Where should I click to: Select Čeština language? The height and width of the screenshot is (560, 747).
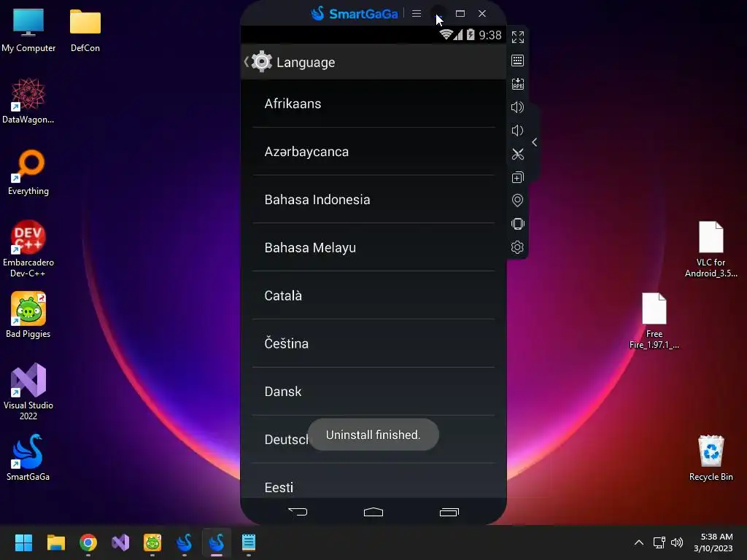click(x=373, y=343)
